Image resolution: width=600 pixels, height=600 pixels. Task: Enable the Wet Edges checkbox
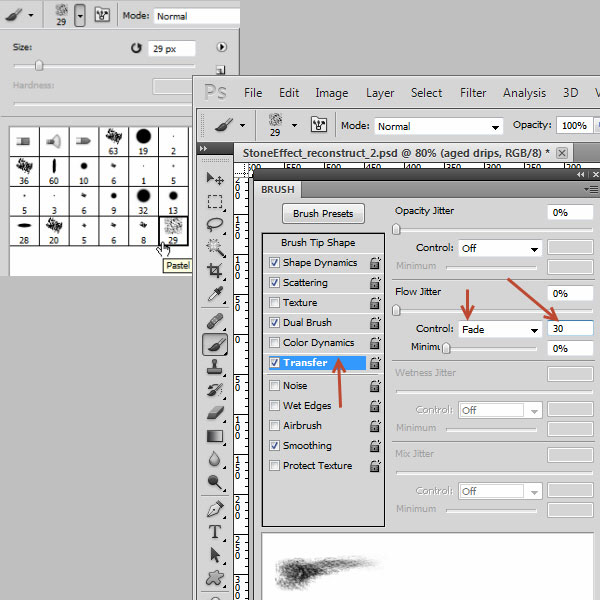274,405
